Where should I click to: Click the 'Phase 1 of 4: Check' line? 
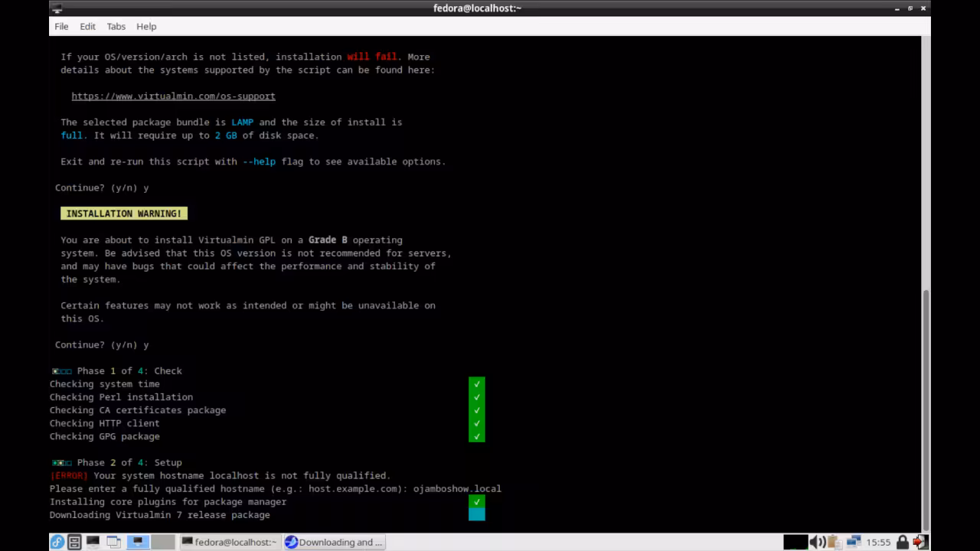coord(117,370)
